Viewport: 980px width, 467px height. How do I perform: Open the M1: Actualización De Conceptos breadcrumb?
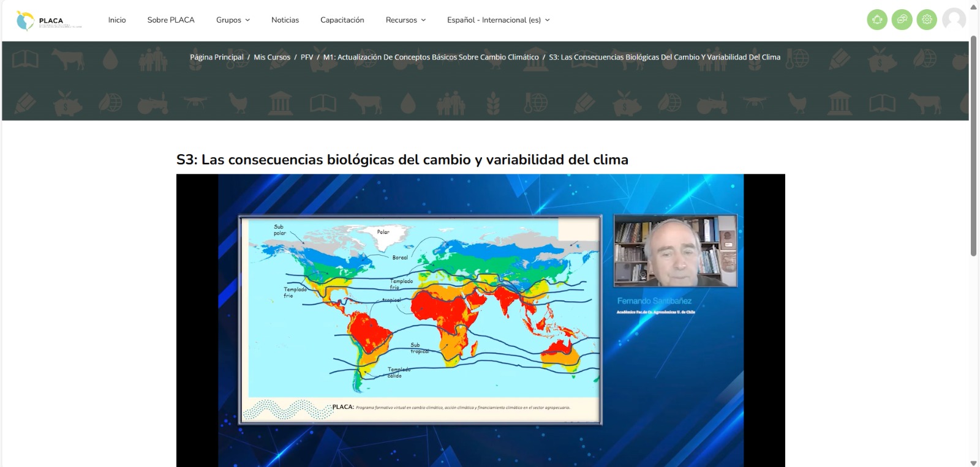(x=431, y=57)
